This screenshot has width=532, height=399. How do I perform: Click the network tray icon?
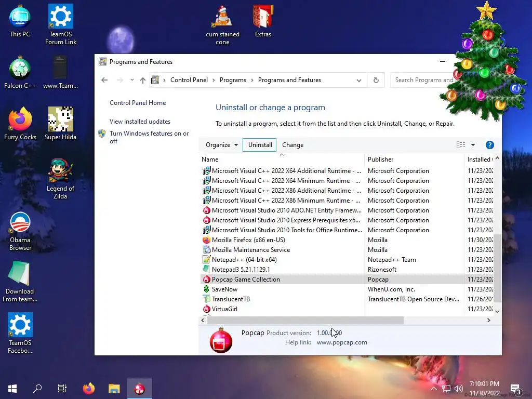[x=446, y=389]
